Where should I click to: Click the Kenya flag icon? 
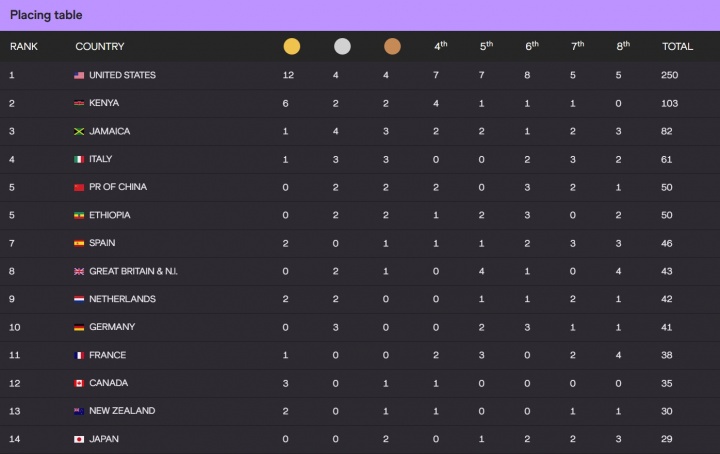point(79,103)
